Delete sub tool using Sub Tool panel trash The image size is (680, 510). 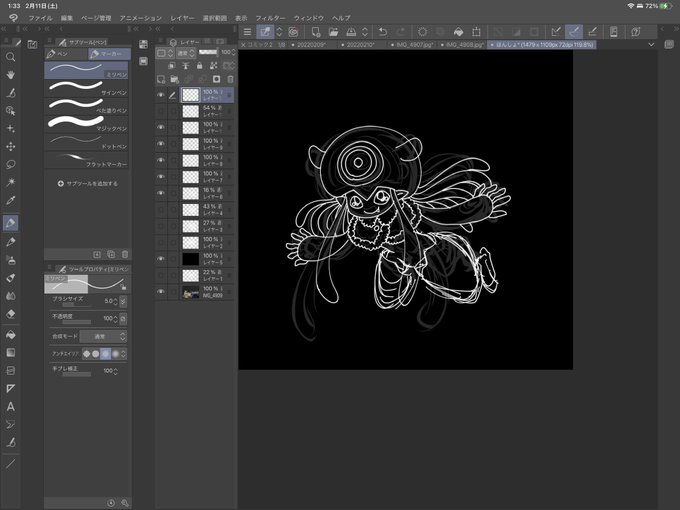pos(125,254)
